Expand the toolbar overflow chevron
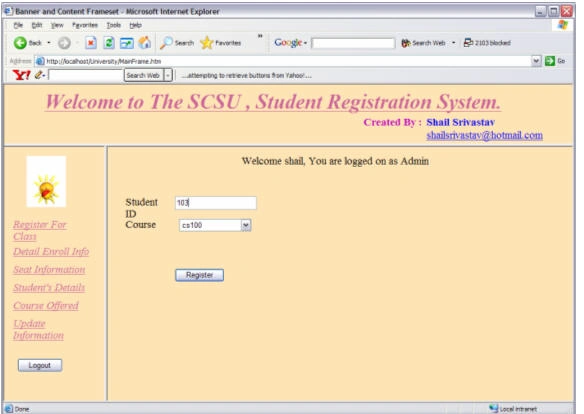This screenshot has height=414, width=584. pos(260,36)
